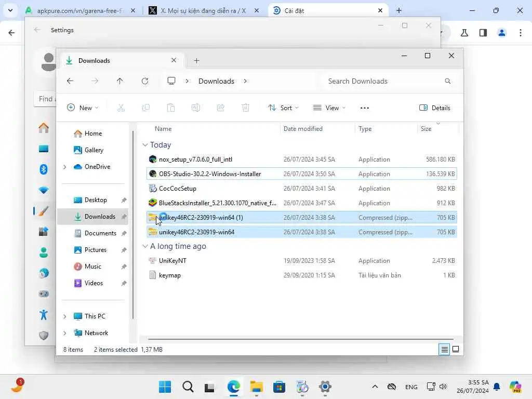The image size is (532, 399).
Task: Click Windows Start button on taskbar
Action: 165,387
